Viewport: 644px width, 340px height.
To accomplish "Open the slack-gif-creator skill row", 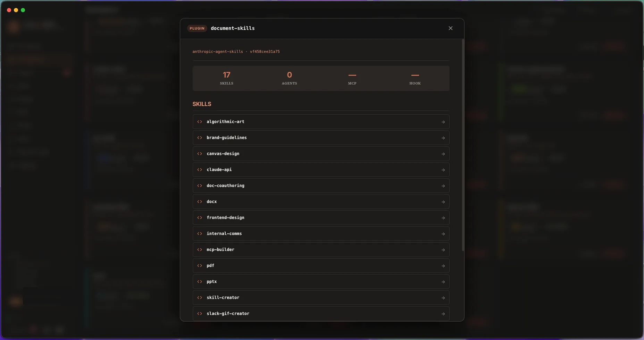I will click(x=321, y=314).
